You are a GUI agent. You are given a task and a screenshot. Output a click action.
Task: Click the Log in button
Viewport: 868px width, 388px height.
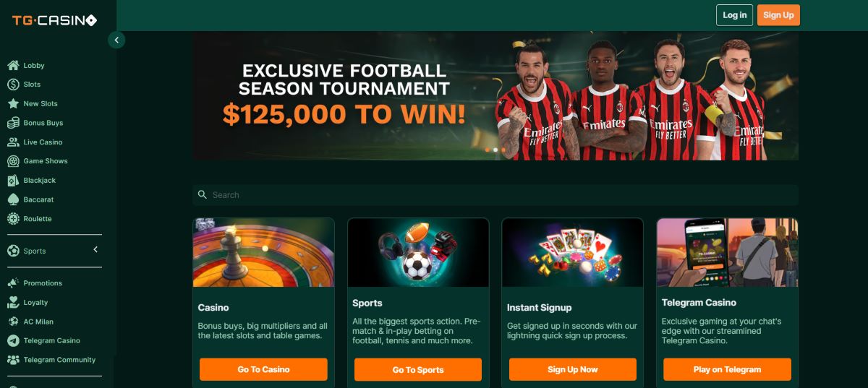[x=735, y=15]
